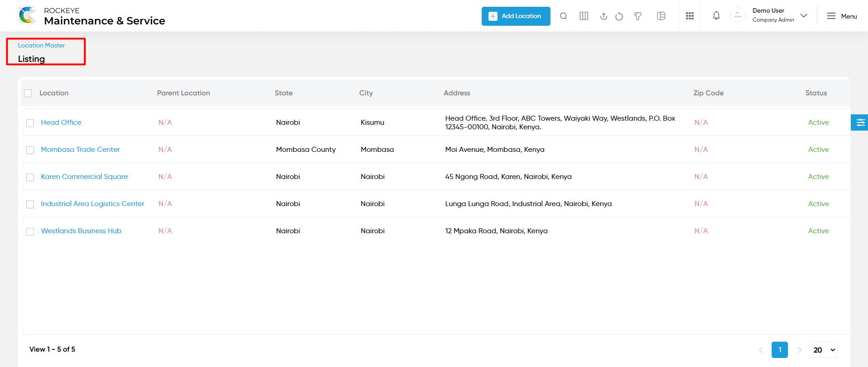Check the Industrial Area Logistics Center checkbox
Image resolution: width=868 pixels, height=367 pixels.
click(x=30, y=204)
